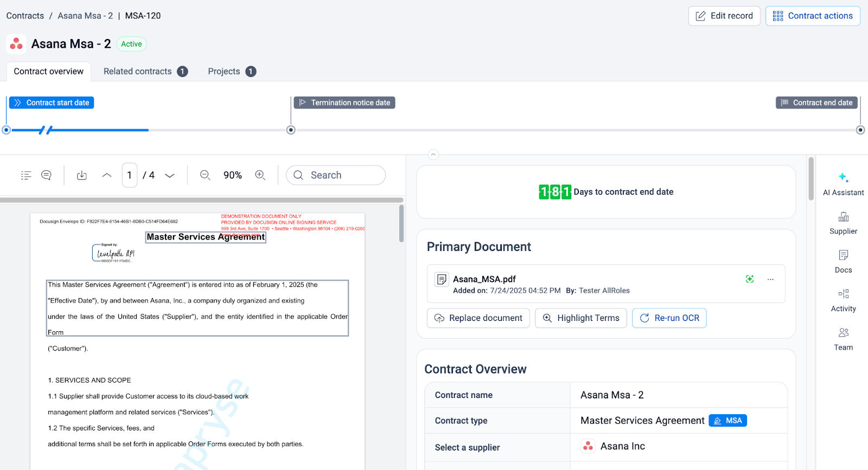Click the comments icon in PDF toolbar

tap(46, 175)
